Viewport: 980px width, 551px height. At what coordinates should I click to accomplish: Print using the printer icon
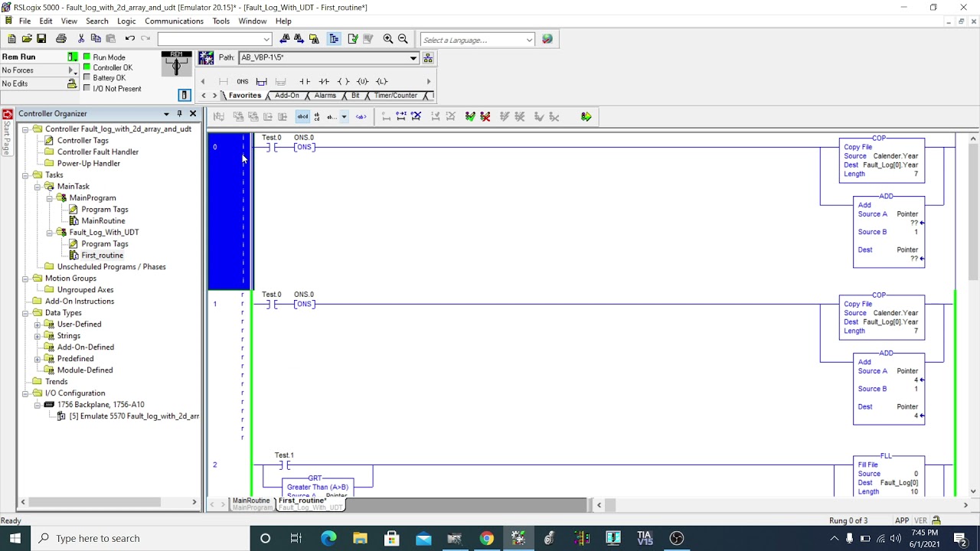click(61, 39)
